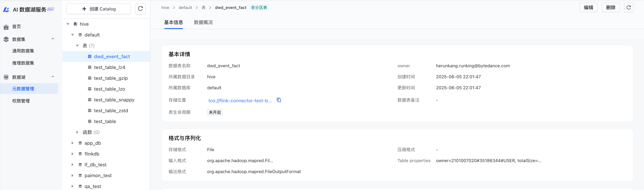Expand the 函数 (0) node

77,132
